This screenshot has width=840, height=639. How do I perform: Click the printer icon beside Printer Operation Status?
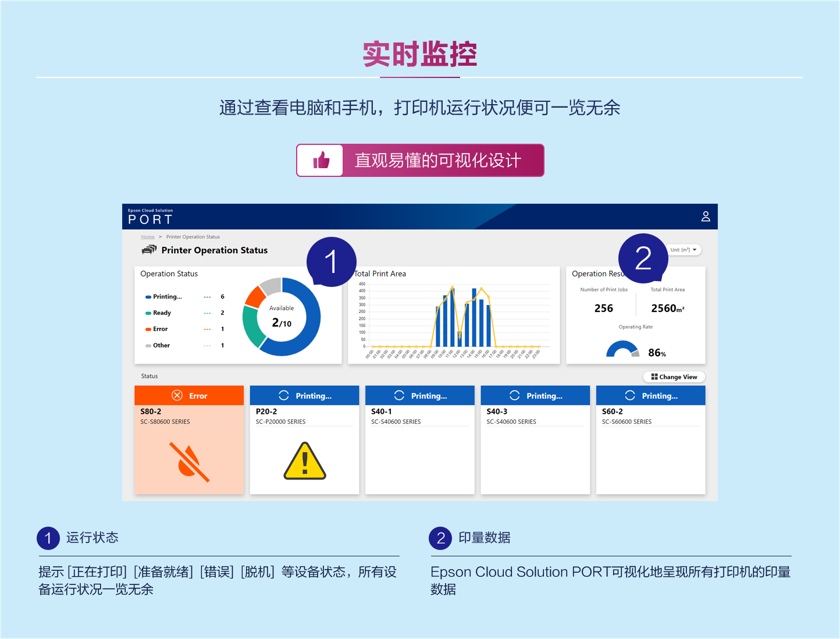(149, 250)
